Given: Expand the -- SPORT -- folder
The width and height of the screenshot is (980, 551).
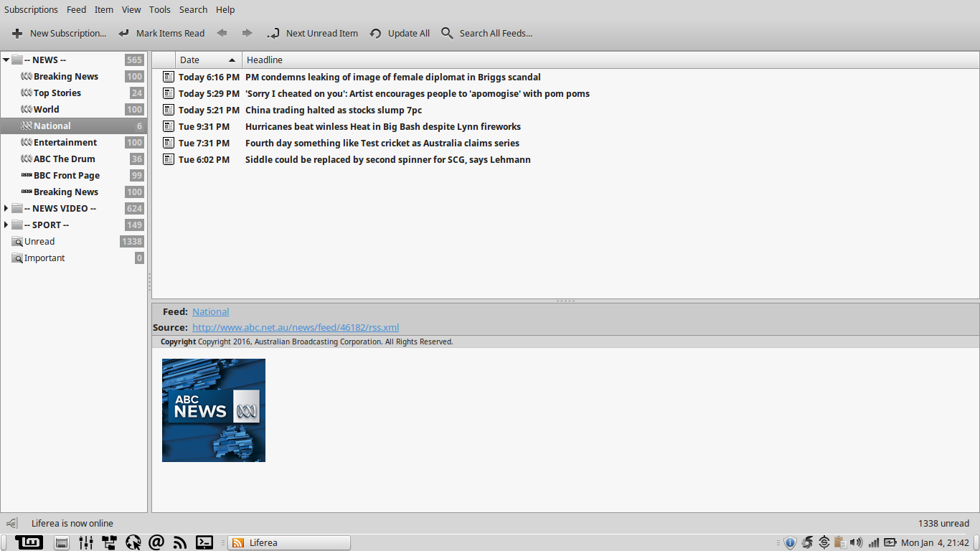Looking at the screenshot, I should 6,225.
